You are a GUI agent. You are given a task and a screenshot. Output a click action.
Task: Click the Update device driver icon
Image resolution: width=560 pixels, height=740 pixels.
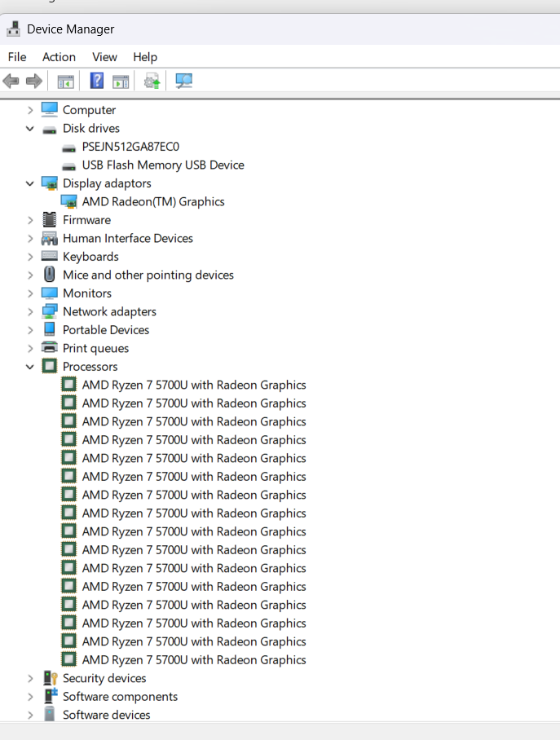coord(152,81)
